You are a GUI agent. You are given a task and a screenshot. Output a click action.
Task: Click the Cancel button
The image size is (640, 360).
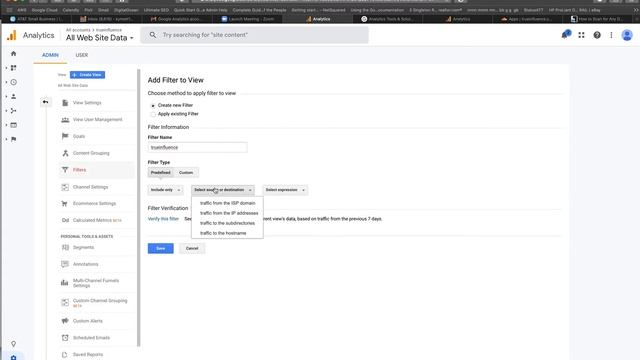[x=192, y=248]
